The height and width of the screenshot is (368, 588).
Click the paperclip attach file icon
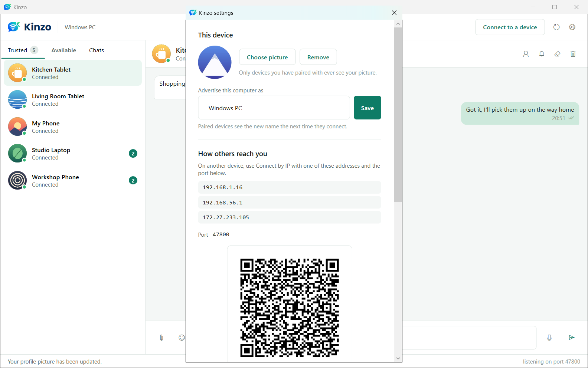161,338
